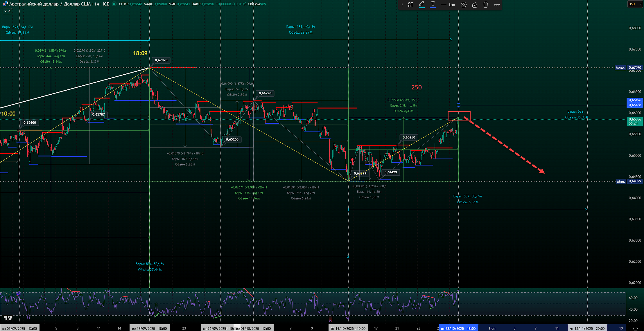This screenshot has width=644, height=331.
Task: Click the TradingView logo
Action: [x=8, y=318]
